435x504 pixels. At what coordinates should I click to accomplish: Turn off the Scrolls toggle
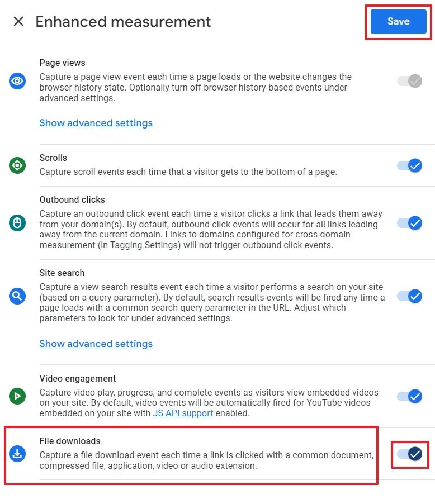coord(409,165)
